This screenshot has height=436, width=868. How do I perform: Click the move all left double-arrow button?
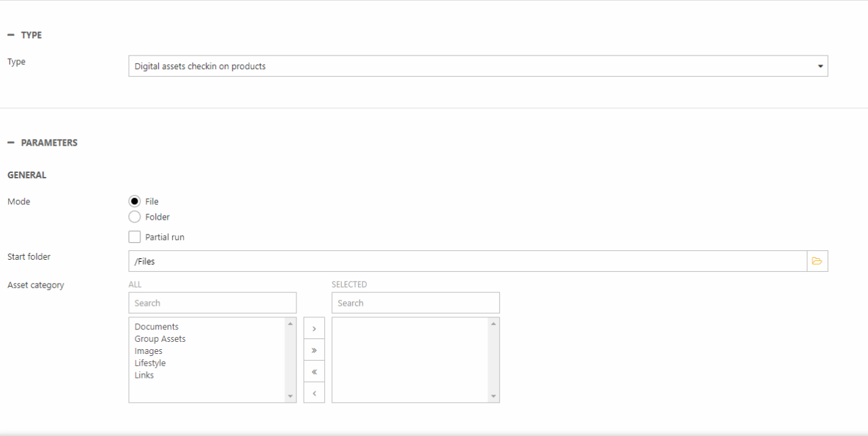[314, 372]
